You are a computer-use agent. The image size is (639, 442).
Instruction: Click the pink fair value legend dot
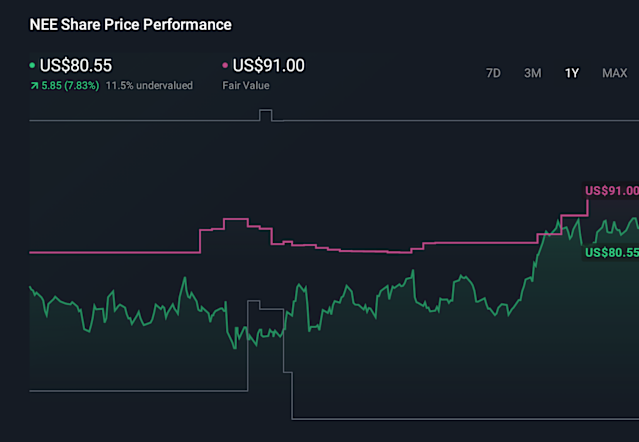[x=225, y=66]
